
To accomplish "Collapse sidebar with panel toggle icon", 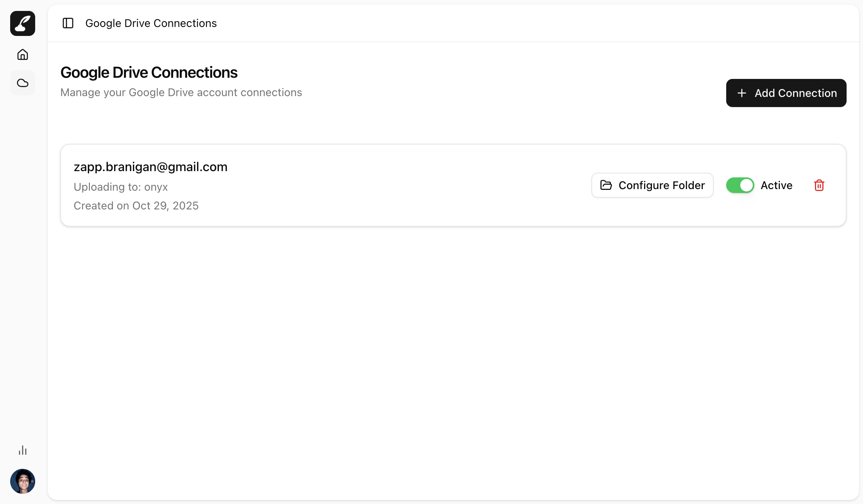I will point(68,23).
